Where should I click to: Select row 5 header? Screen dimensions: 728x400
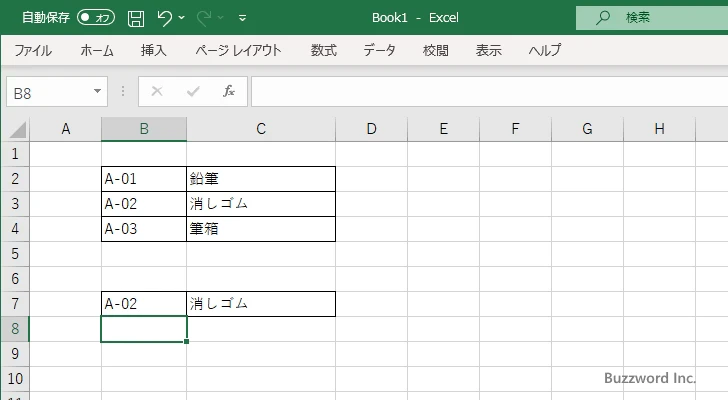(15, 254)
